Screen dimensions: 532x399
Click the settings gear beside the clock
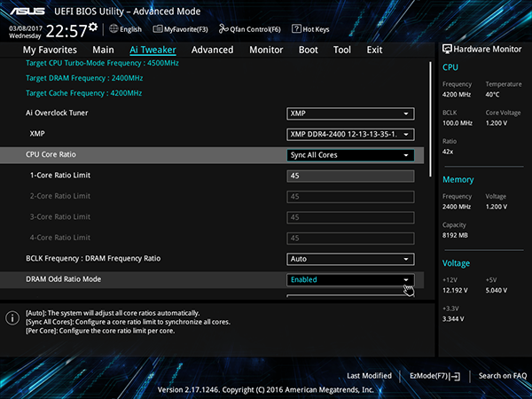(93, 27)
